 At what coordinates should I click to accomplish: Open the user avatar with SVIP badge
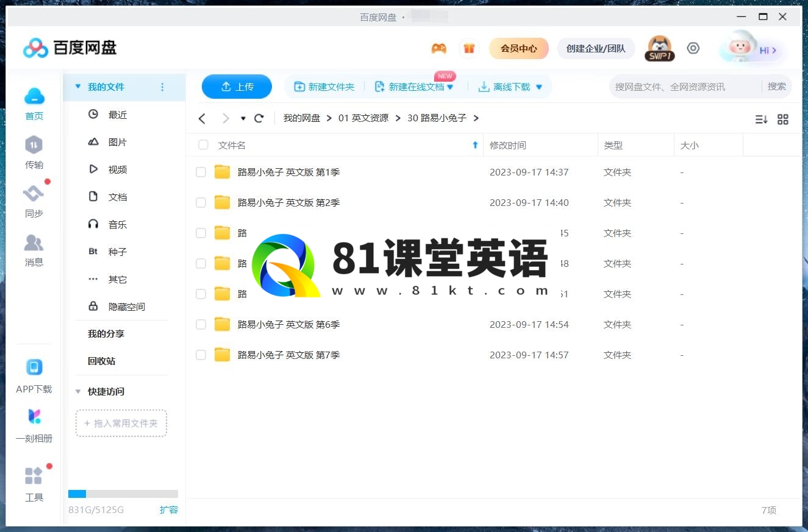coord(659,48)
